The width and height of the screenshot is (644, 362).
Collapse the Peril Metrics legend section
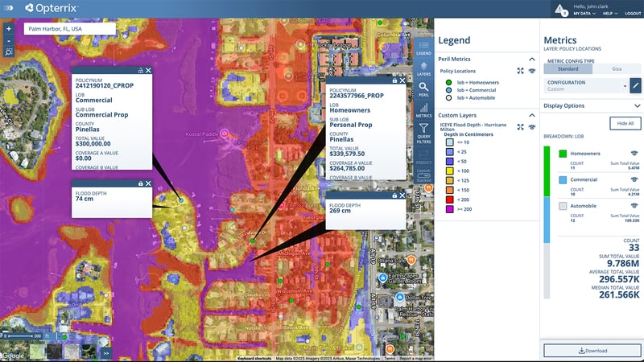tap(531, 59)
